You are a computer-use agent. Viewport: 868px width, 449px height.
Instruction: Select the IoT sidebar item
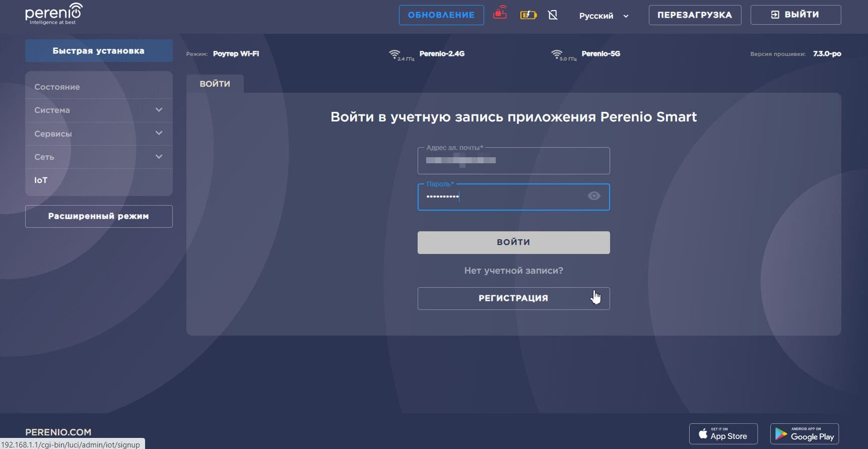pos(99,180)
